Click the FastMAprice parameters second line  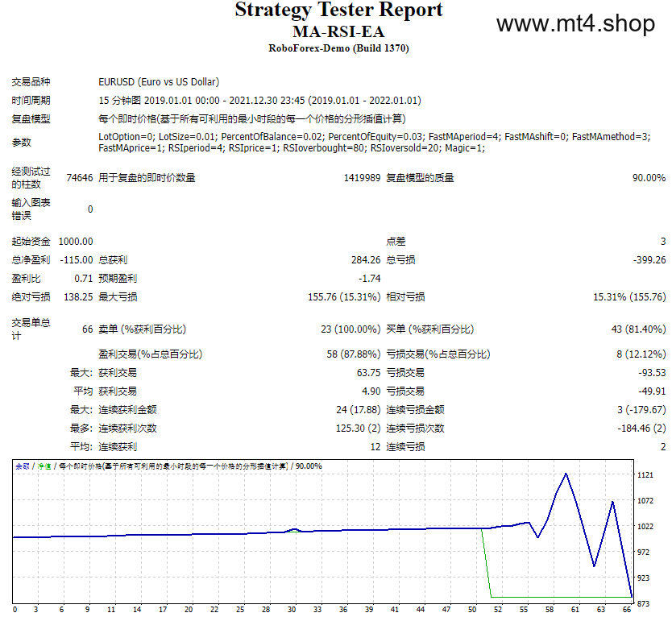point(292,148)
